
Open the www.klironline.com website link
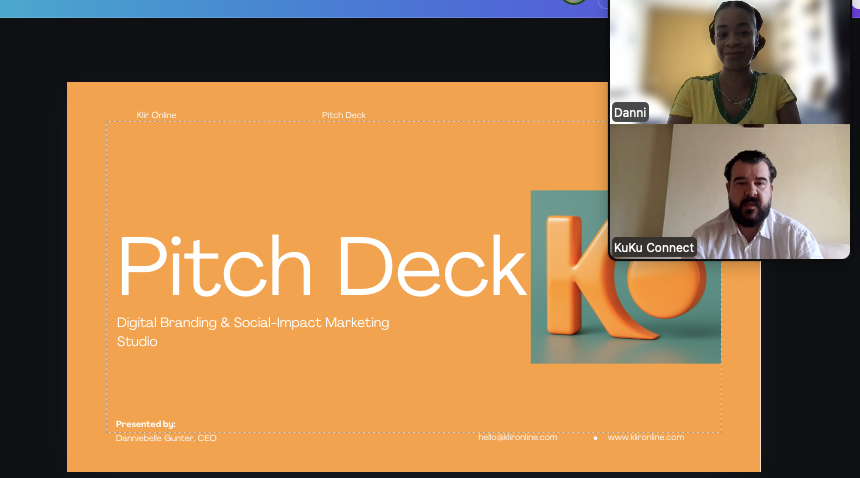tap(646, 437)
